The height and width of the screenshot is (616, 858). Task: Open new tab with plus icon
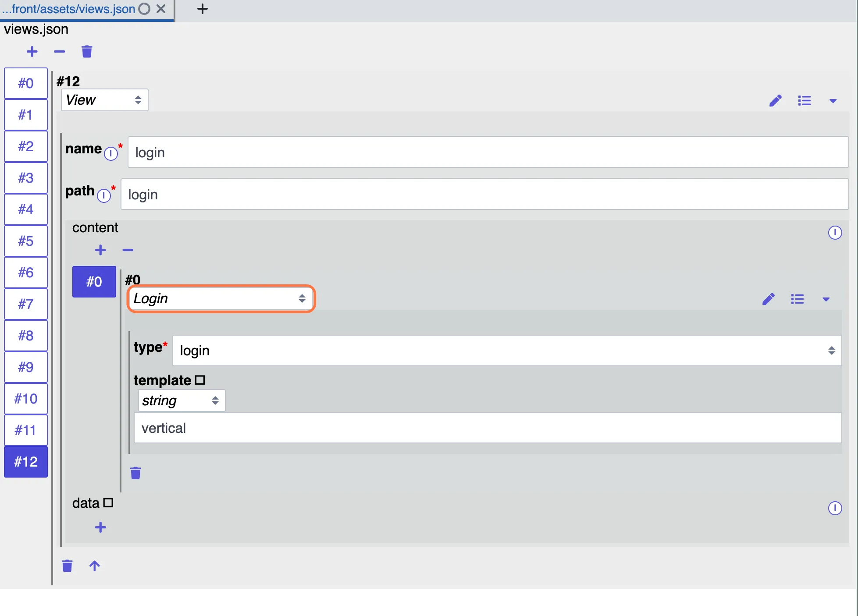203,9
